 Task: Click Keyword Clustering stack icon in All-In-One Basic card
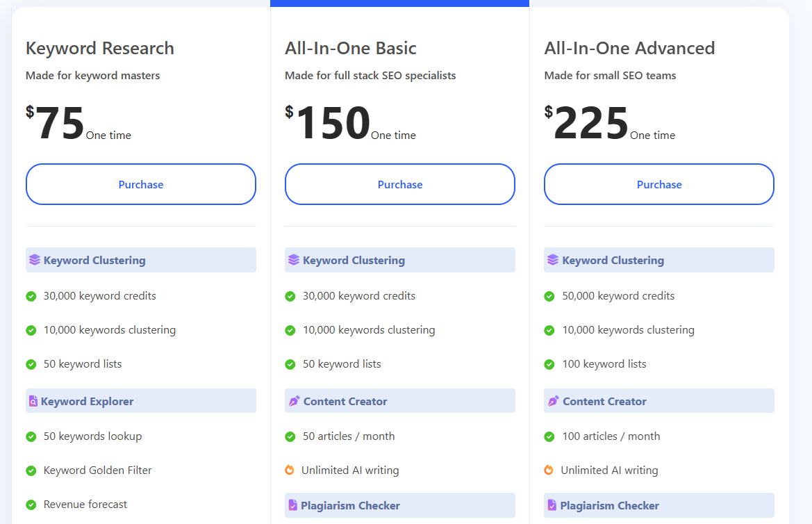294,260
